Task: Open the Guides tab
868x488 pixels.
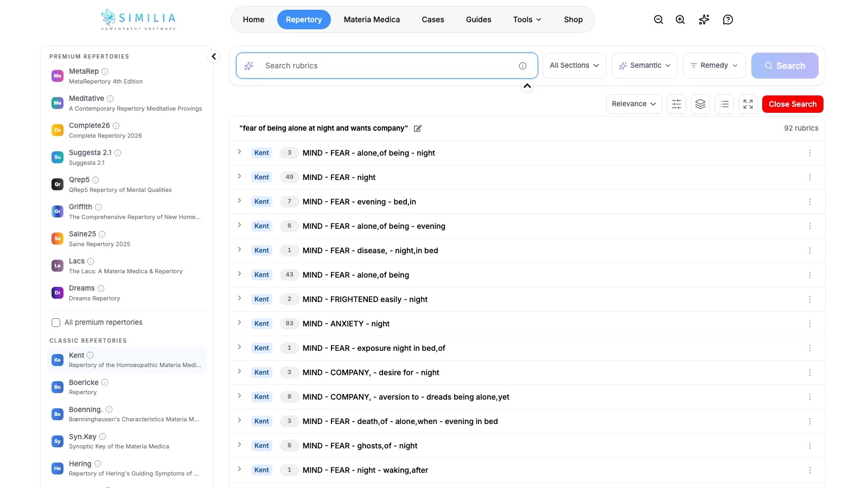Action: [478, 20]
